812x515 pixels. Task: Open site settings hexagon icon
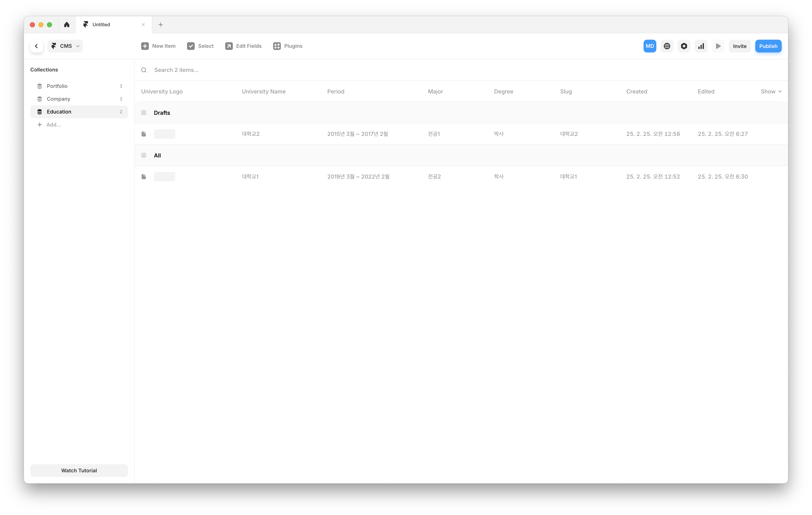[x=684, y=46]
